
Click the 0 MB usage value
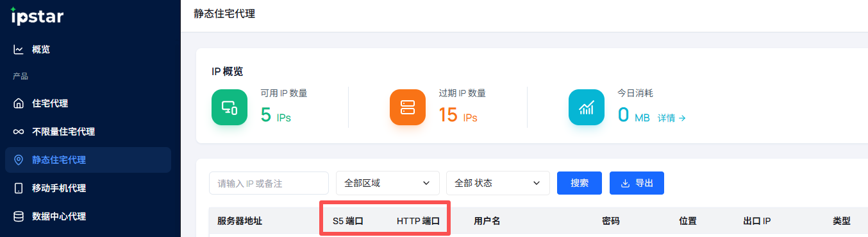(633, 115)
